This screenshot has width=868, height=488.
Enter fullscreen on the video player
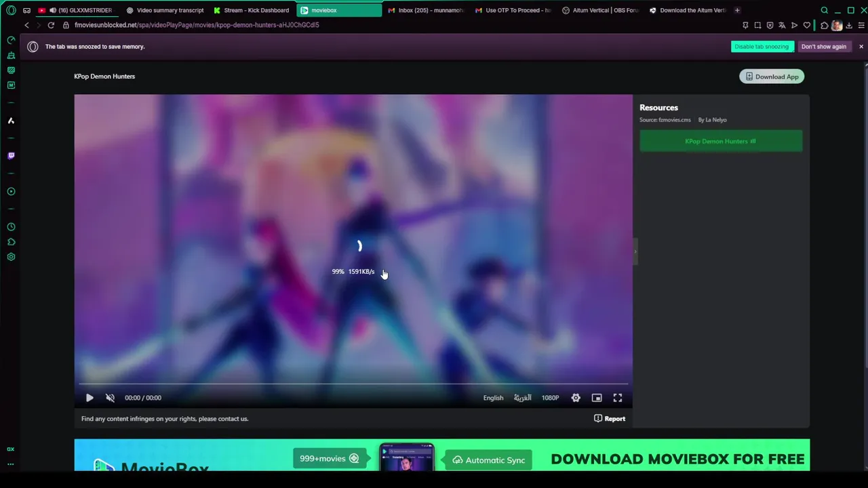[618, 398]
